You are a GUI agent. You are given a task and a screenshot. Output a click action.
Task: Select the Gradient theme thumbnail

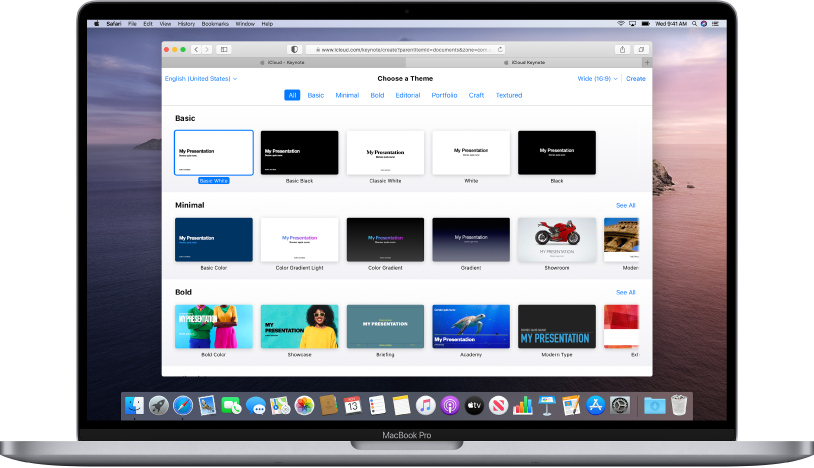[471, 240]
